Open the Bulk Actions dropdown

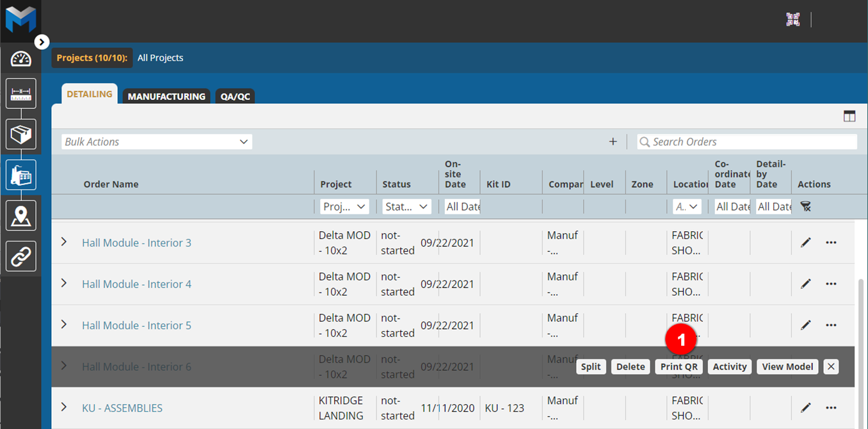click(156, 142)
